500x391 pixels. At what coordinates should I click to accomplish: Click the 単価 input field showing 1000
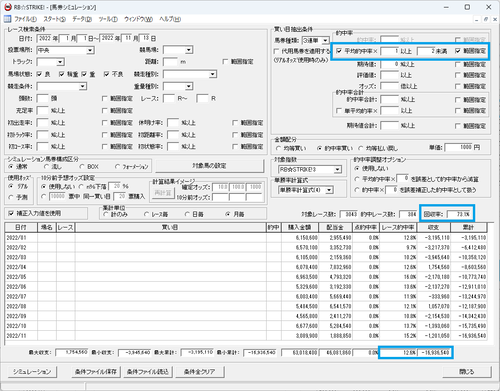tap(459, 147)
